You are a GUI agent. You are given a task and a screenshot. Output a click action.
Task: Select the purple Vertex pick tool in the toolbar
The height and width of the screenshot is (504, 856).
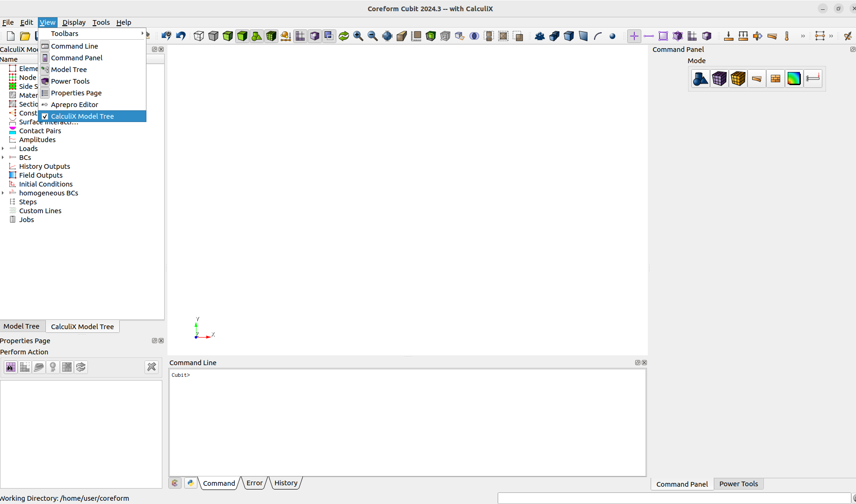click(634, 36)
